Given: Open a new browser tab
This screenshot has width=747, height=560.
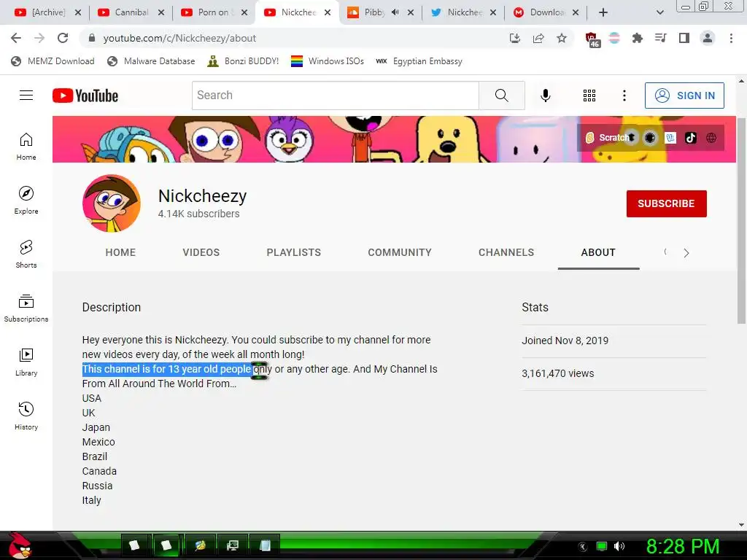Looking at the screenshot, I should coord(603,12).
